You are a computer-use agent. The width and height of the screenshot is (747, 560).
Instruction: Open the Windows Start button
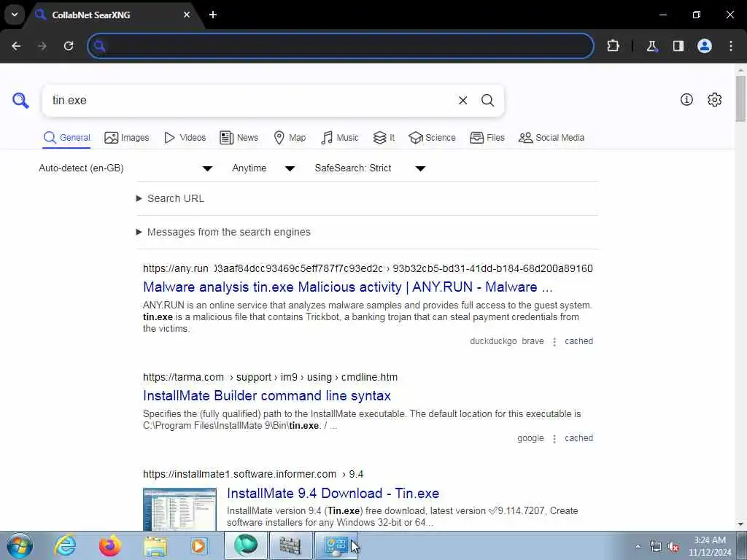click(20, 545)
